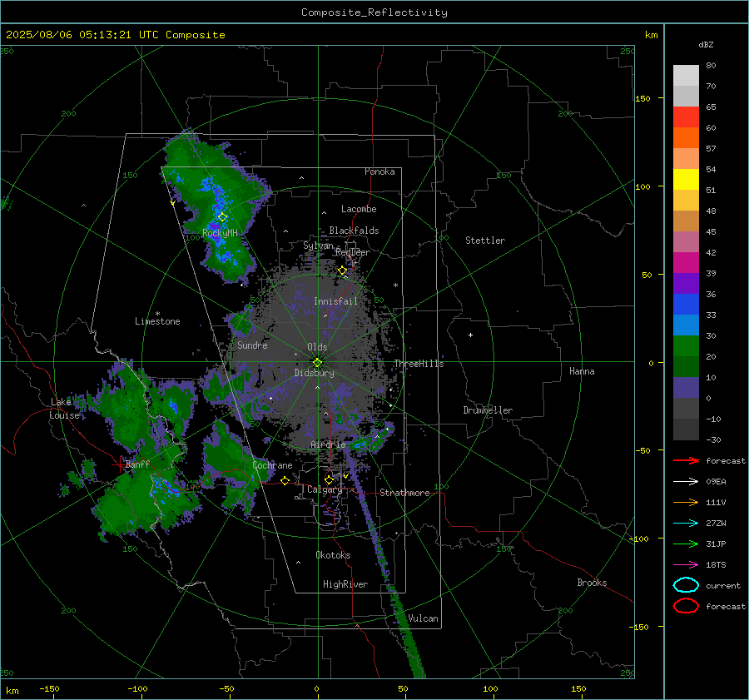This screenshot has height=700, width=749.
Task: Click the Lacombe city label
Action: pyautogui.click(x=359, y=209)
